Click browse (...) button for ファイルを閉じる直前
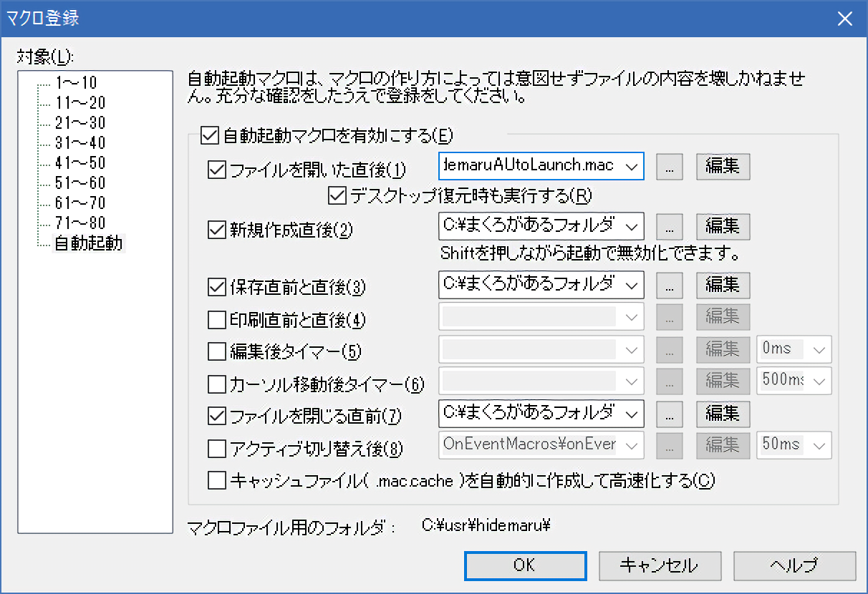868x594 pixels. click(670, 413)
